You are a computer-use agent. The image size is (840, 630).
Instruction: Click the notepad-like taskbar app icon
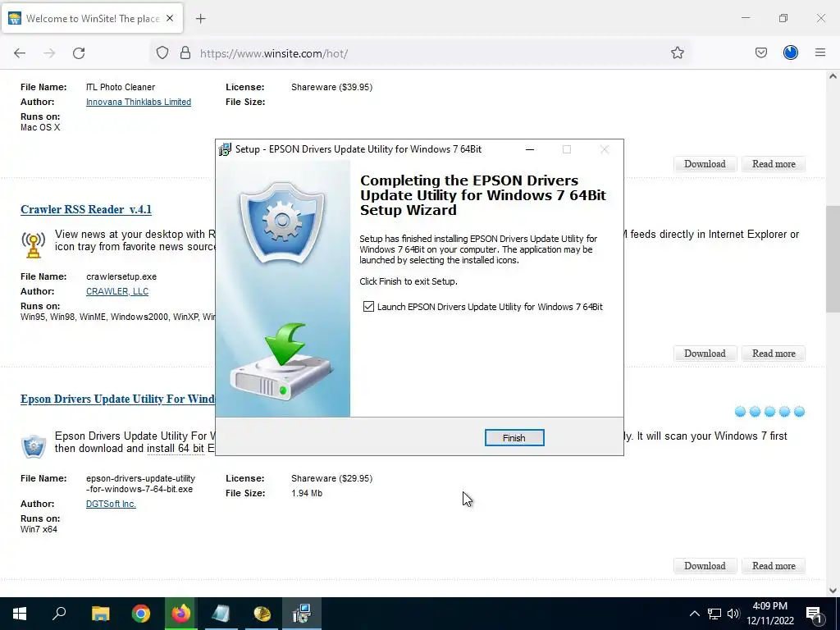click(221, 614)
